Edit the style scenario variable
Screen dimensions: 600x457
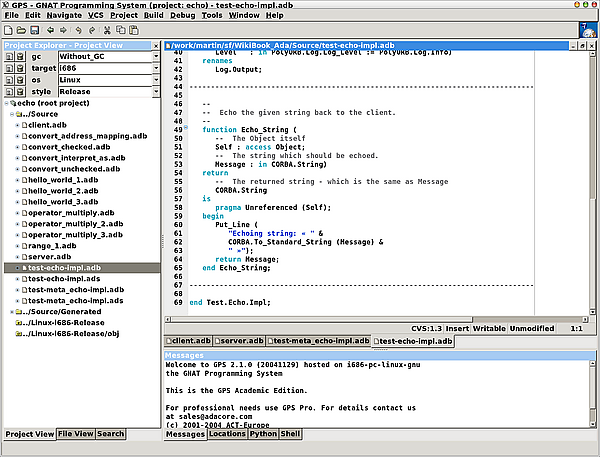point(9,92)
